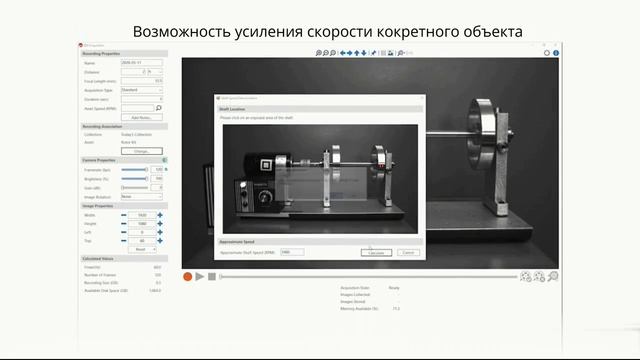Click the Recording Properties section header
This screenshot has width=640, height=360.
(124, 54)
